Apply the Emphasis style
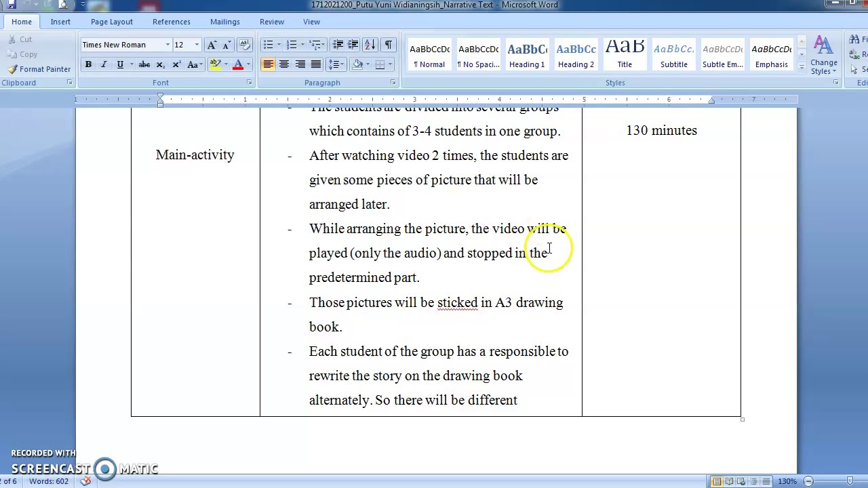This screenshot has height=488, width=868. coord(772,54)
